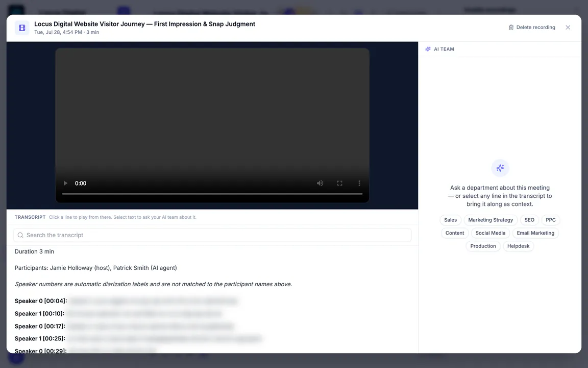
Task: Click the video time 0:00 label
Action: click(81, 183)
